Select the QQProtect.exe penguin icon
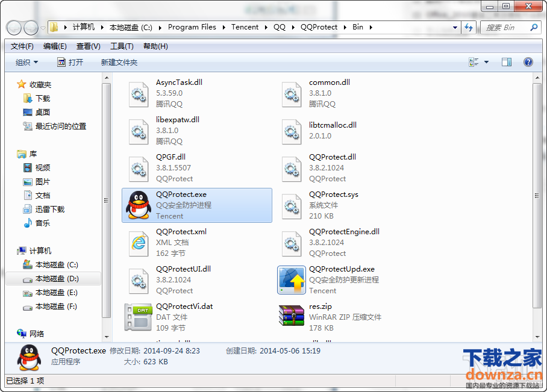 click(138, 205)
